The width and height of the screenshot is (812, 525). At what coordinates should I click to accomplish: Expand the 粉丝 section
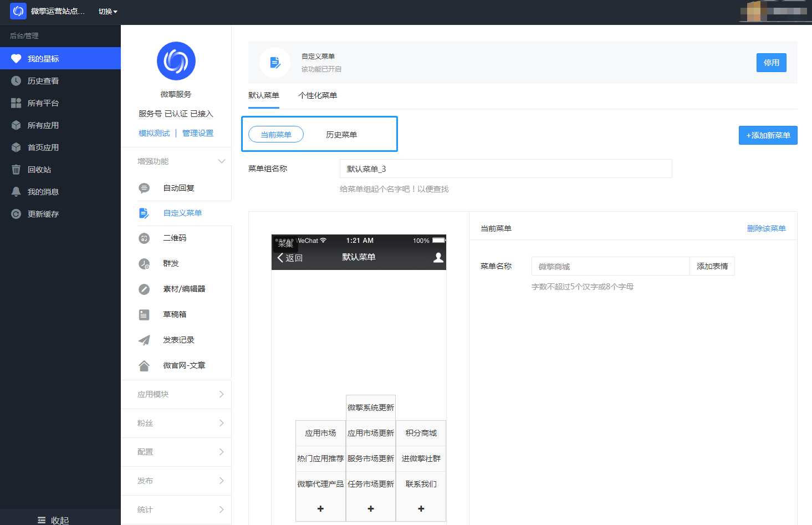176,423
